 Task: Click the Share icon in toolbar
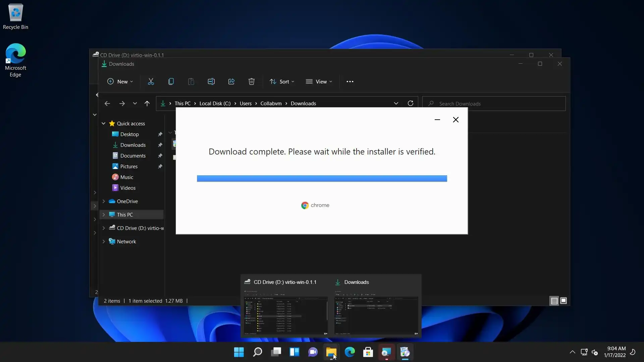231,81
